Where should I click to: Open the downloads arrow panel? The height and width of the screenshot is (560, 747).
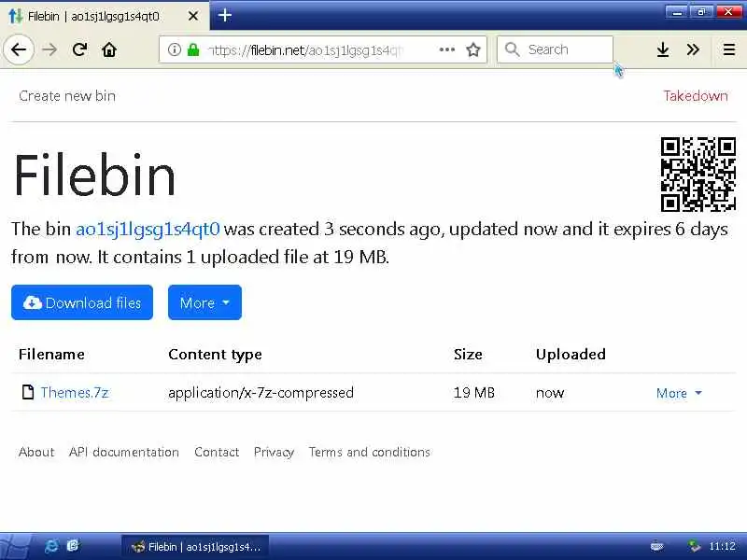click(663, 49)
